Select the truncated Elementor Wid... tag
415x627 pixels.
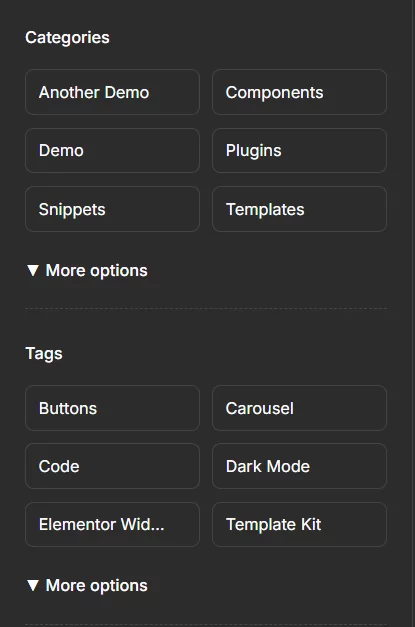(x=112, y=525)
